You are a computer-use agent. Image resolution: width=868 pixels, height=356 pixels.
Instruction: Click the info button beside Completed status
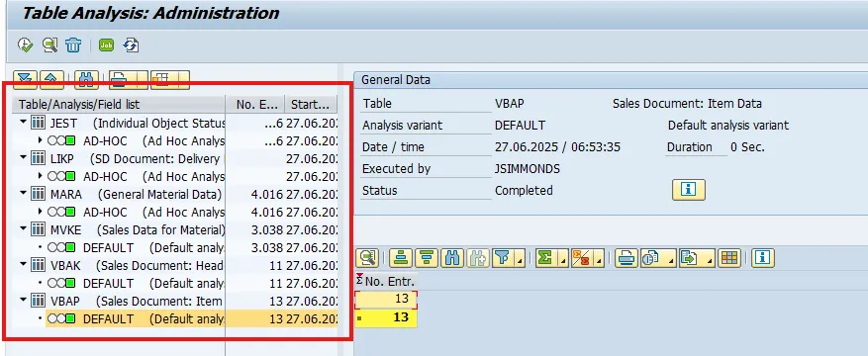pos(689,190)
